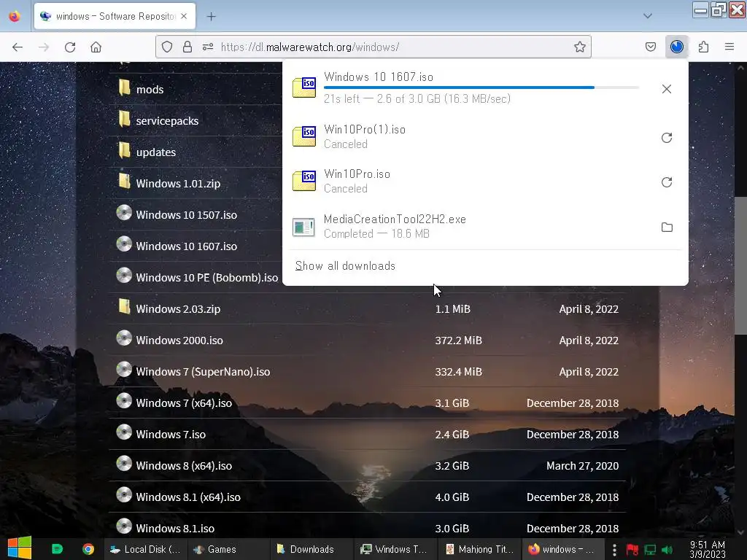Open the mods folder

coord(150,90)
